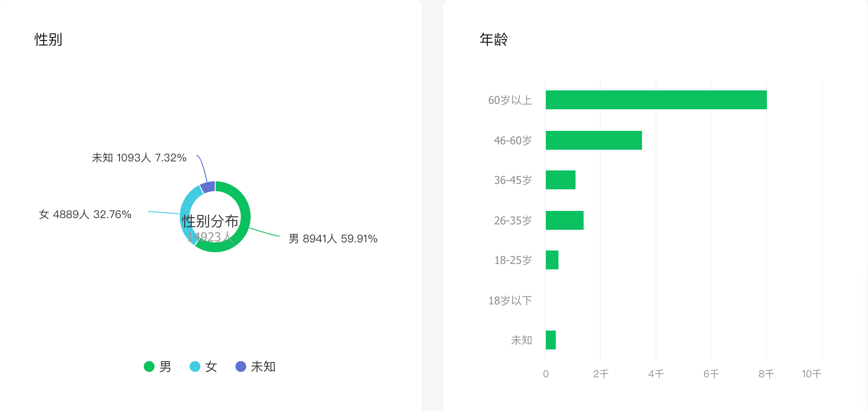The width and height of the screenshot is (868, 411).
Task: Select the 60岁以上 age bar
Action: (x=656, y=100)
